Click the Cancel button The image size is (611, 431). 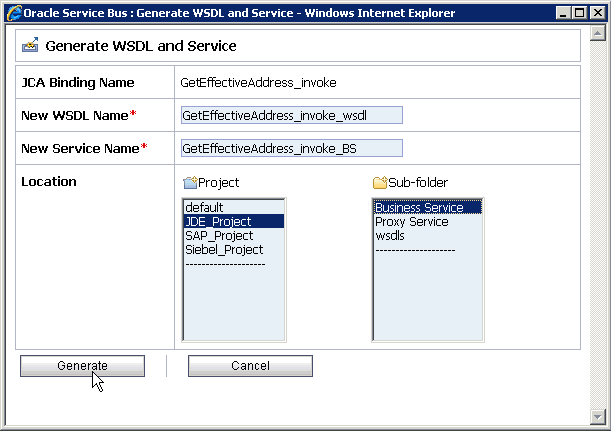pyautogui.click(x=250, y=366)
